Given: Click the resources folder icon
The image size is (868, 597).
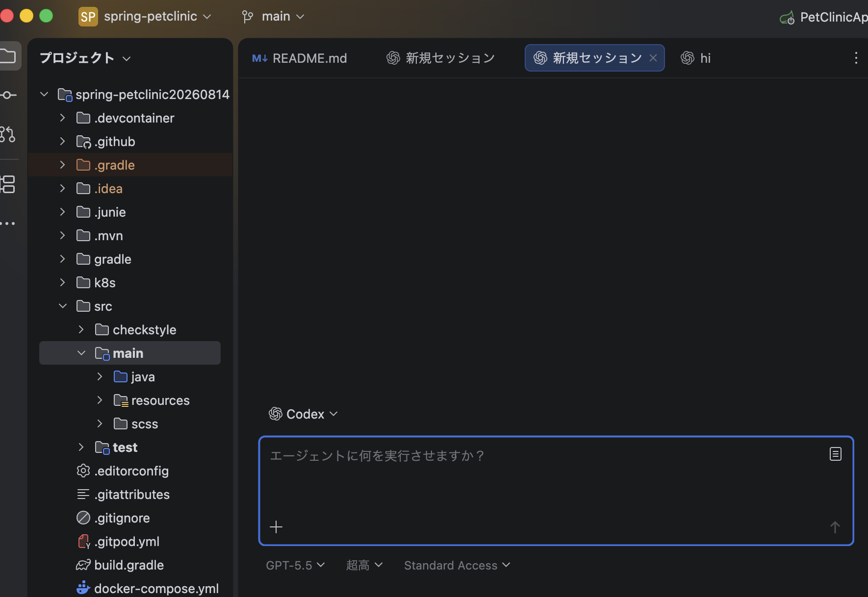Looking at the screenshot, I should pos(121,400).
